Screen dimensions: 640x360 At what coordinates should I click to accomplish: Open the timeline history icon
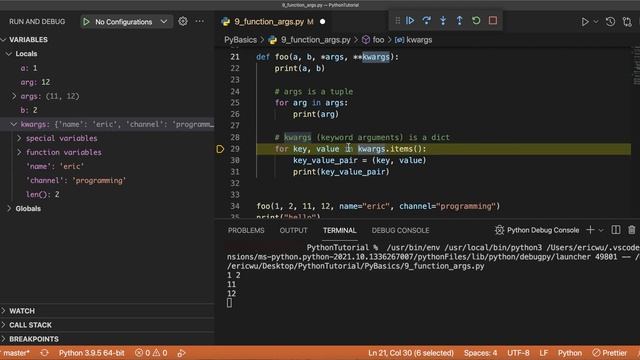610,22
